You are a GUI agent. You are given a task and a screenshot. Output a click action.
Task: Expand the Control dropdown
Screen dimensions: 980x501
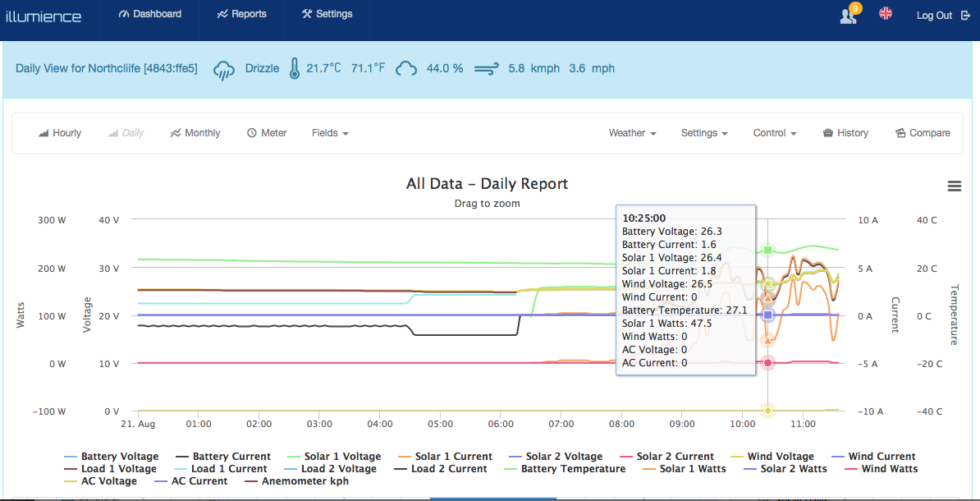[x=775, y=133]
